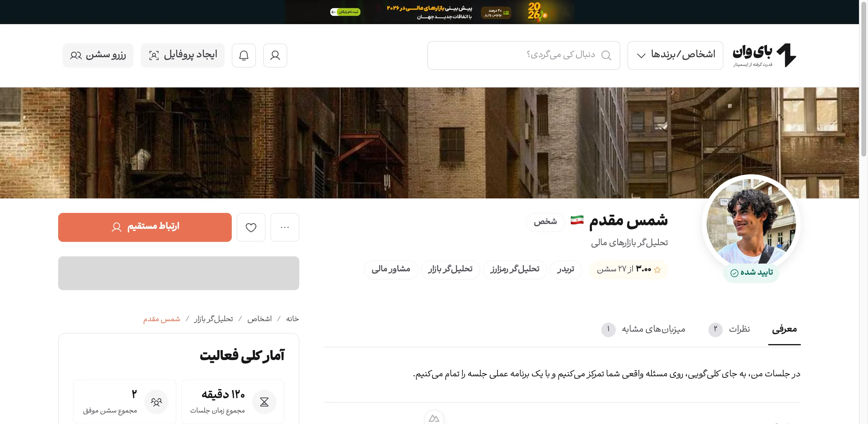Click the ۳.۰۰ از ۲۷ سشن rating
This screenshot has height=424, width=868.
pos(629,269)
